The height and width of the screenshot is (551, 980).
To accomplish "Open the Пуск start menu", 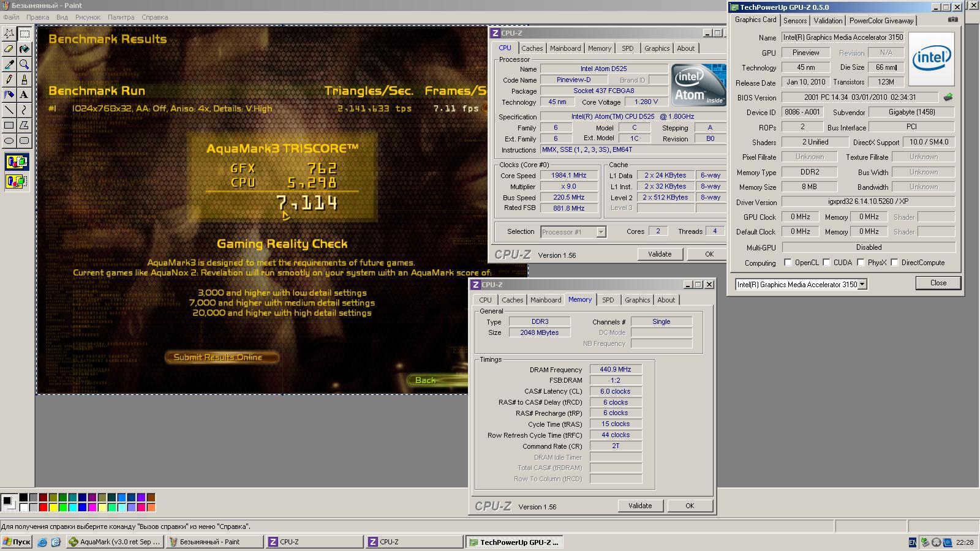I will click(x=17, y=542).
